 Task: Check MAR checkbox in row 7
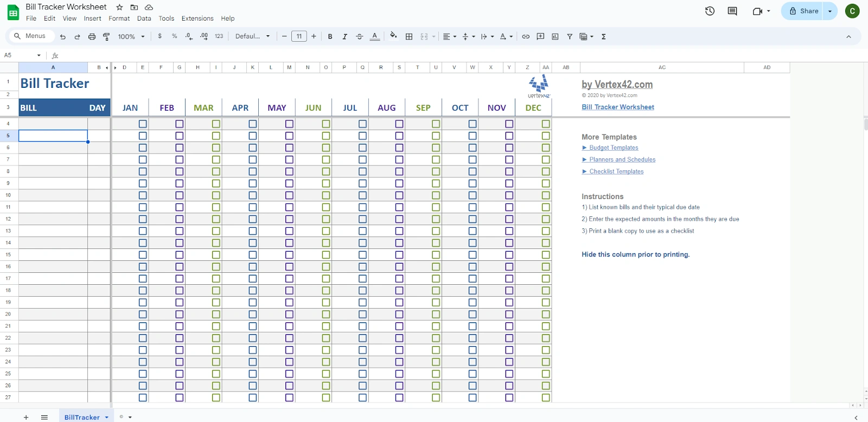tap(216, 159)
